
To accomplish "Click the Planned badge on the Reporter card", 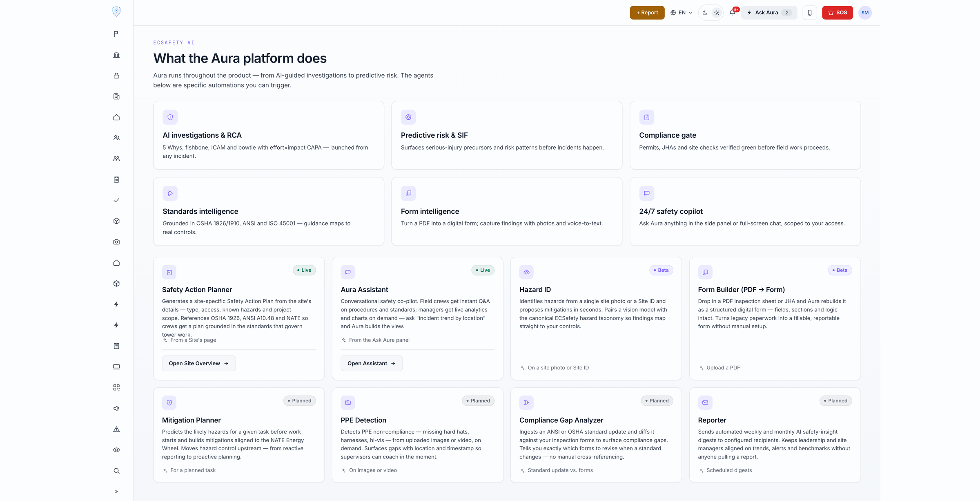I will [x=836, y=401].
